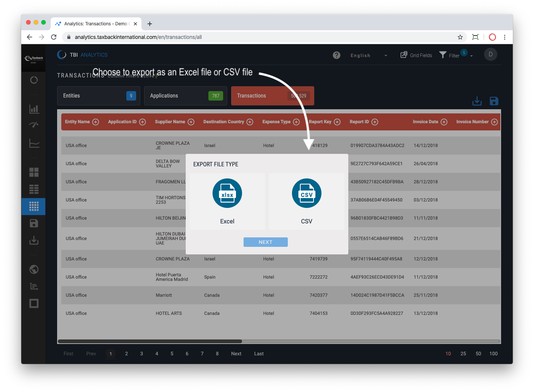Open the bar chart sidebar icon

coord(34,109)
